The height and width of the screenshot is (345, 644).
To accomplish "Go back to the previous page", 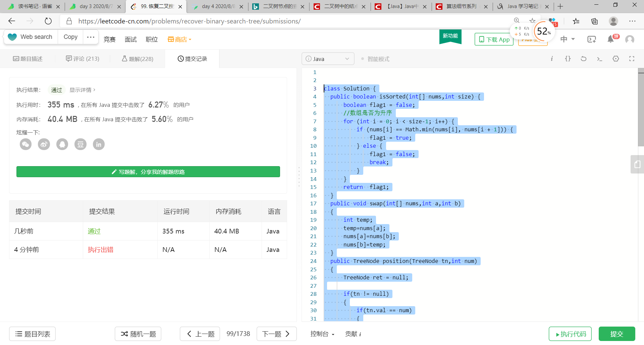I will pos(12,21).
